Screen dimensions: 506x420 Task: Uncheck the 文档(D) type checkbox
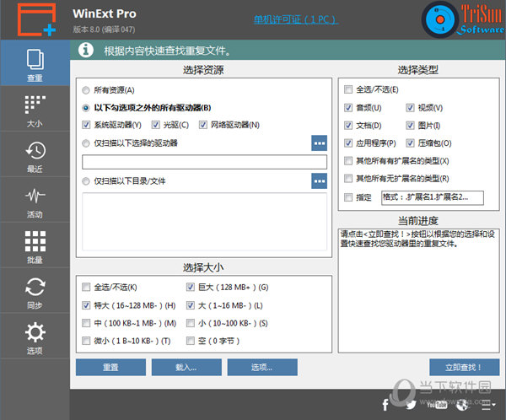tap(348, 126)
